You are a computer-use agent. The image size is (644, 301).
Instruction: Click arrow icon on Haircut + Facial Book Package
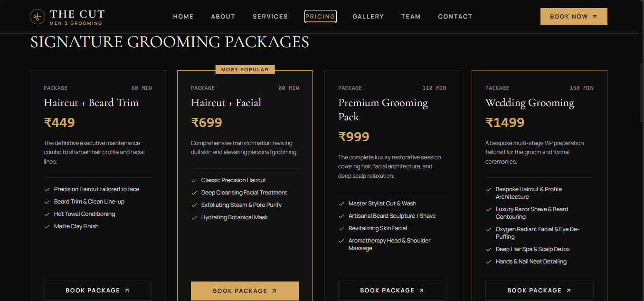[x=274, y=291]
